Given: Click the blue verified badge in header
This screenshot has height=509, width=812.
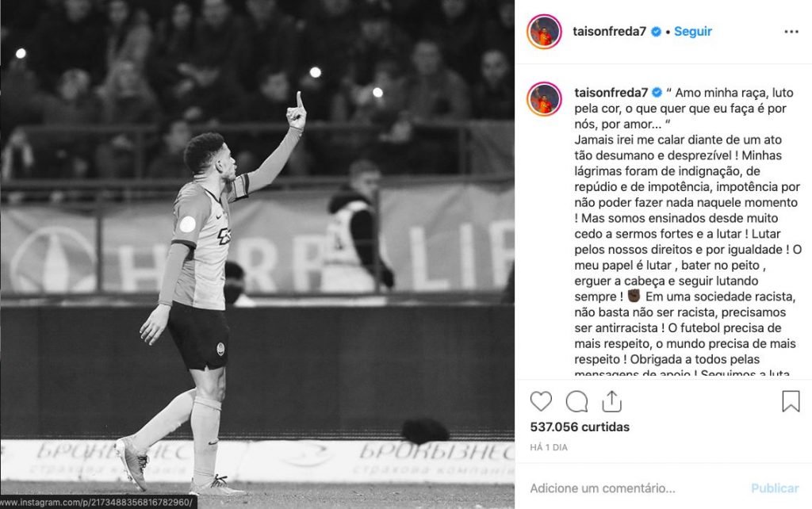Looking at the screenshot, I should (656, 32).
